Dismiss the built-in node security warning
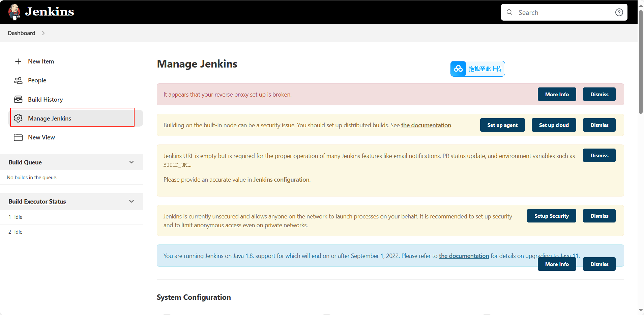The image size is (644, 315). (x=599, y=125)
